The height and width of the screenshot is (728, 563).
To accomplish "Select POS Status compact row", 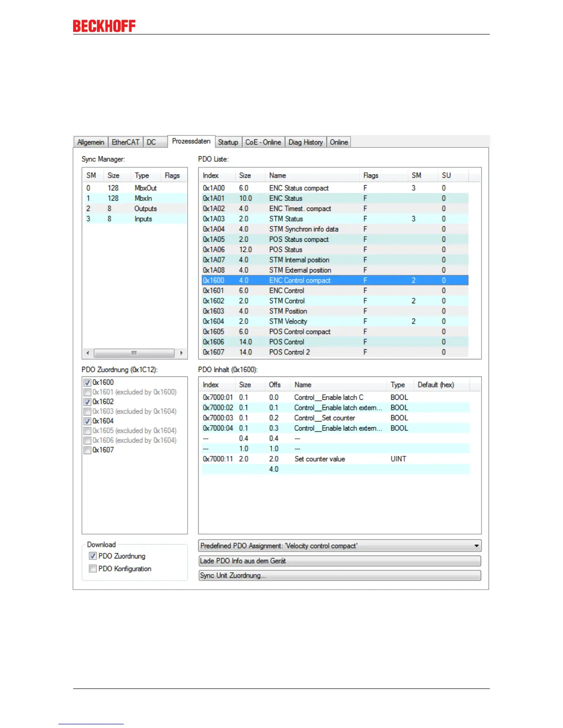I will tap(335, 239).
